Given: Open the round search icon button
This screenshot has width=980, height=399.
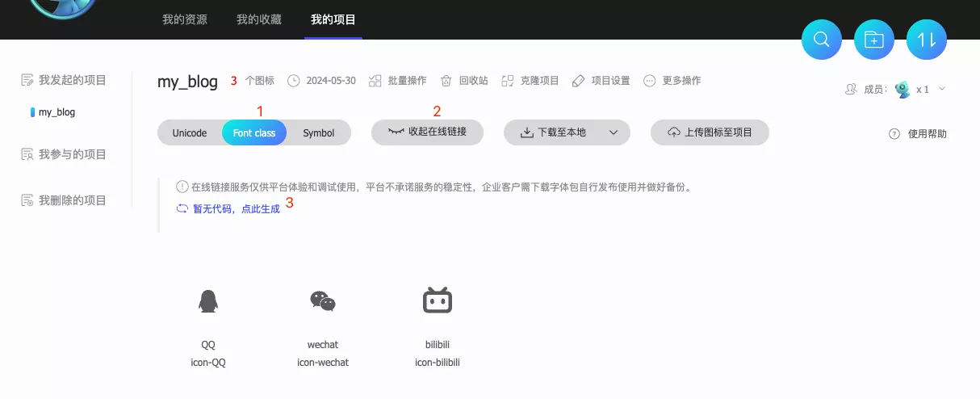Looking at the screenshot, I should (x=822, y=40).
